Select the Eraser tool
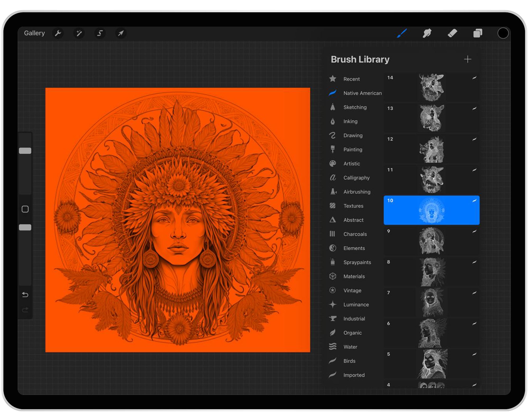 tap(452, 33)
